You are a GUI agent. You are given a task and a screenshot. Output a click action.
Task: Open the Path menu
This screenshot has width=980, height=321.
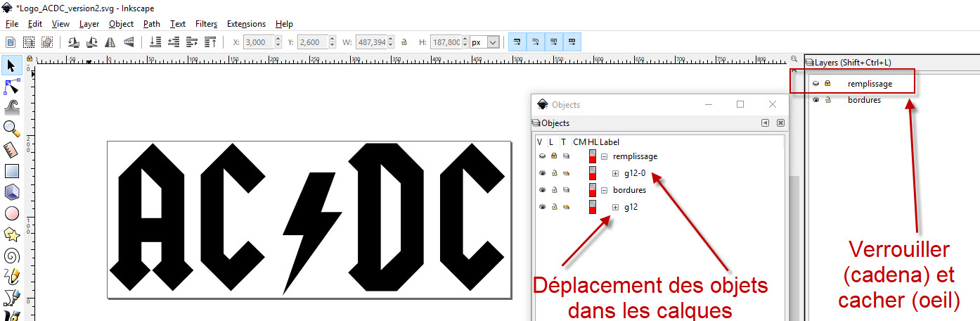click(152, 24)
